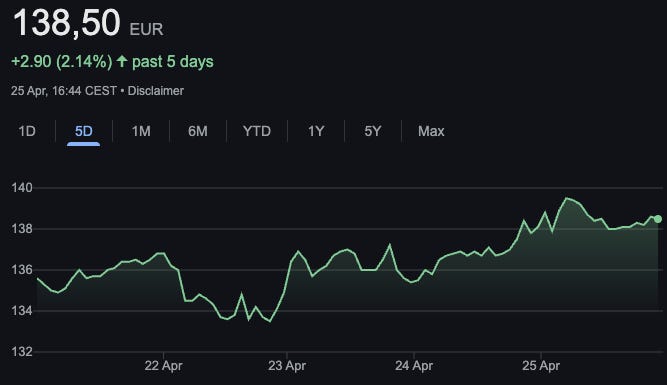This screenshot has height=385, width=667.
Task: Click the +2.90 (2.14%) change text
Action: point(62,62)
